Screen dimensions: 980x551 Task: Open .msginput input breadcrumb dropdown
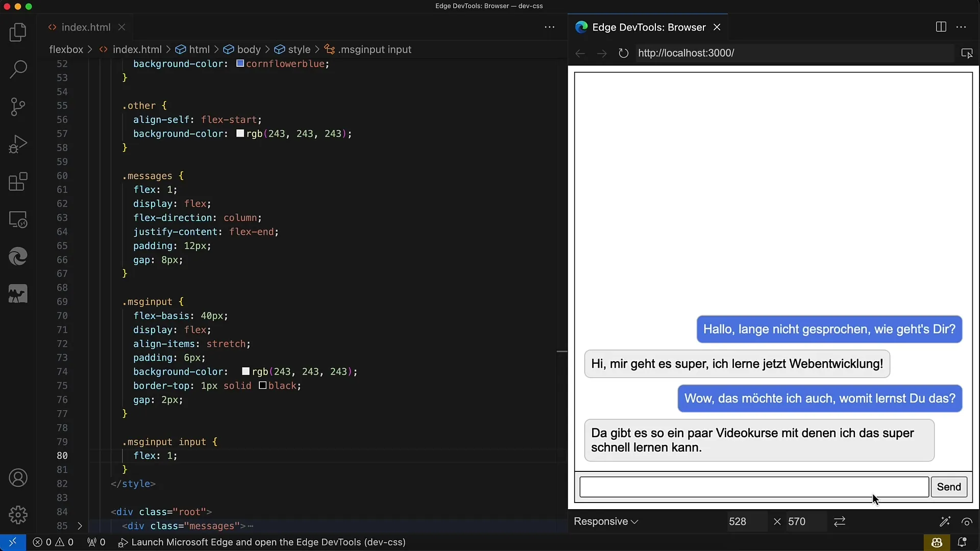coord(368,49)
